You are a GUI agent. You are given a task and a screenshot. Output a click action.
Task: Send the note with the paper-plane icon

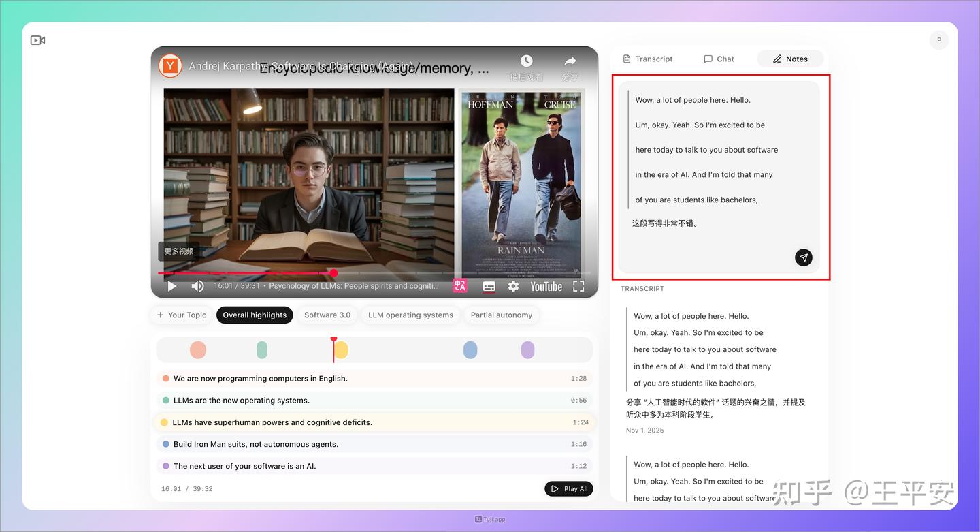pos(803,257)
